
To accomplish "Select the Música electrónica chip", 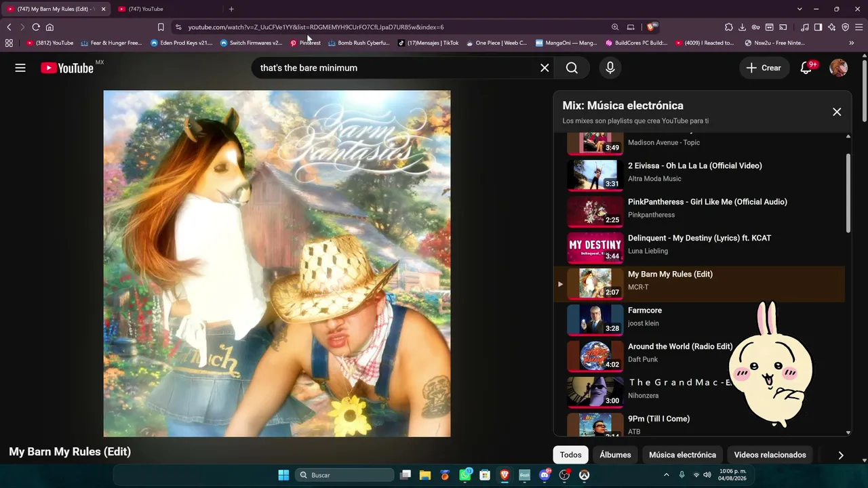I will pyautogui.click(x=682, y=455).
